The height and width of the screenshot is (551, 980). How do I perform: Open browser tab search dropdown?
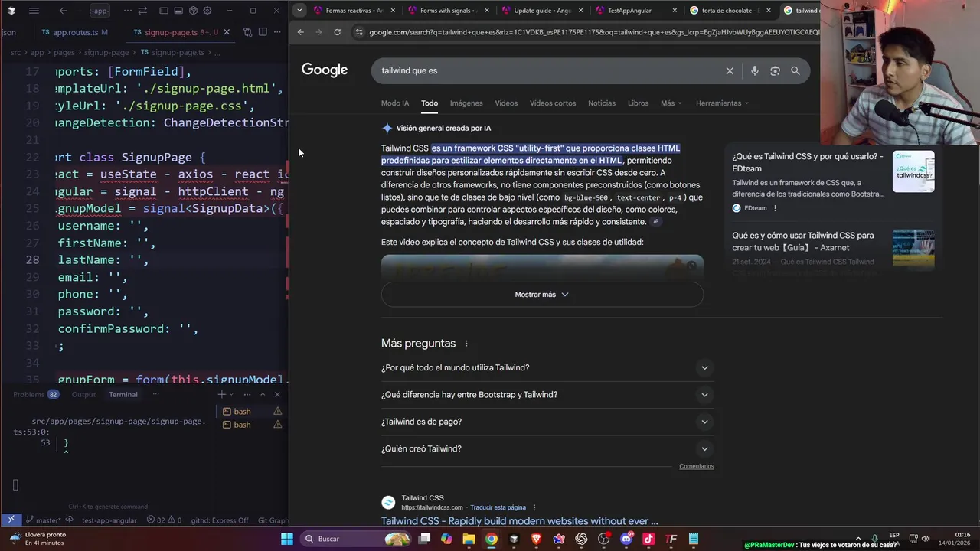[x=299, y=11]
